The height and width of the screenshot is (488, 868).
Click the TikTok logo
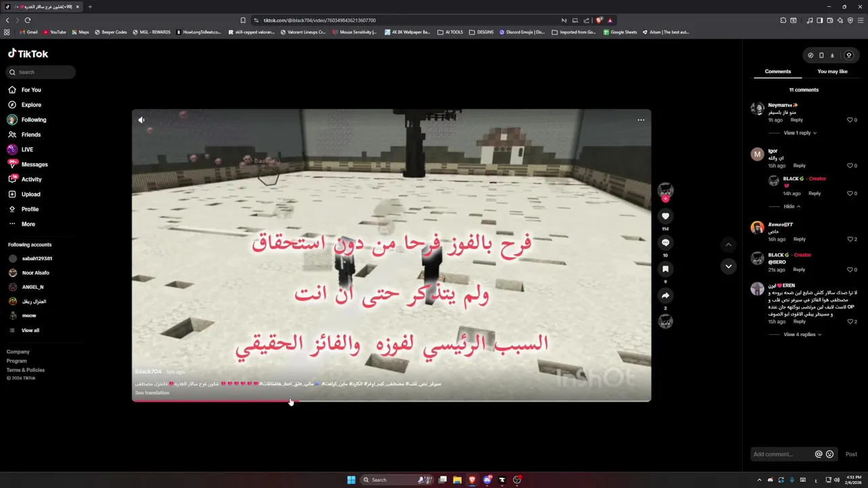[x=28, y=54]
